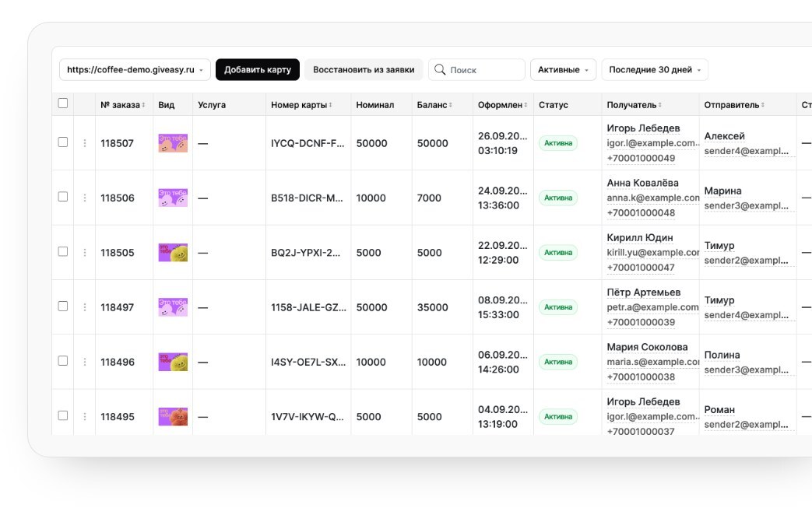The width and height of the screenshot is (812, 508).
Task: Click card number I4SY-OE7L-SX...
Action: pyautogui.click(x=308, y=362)
